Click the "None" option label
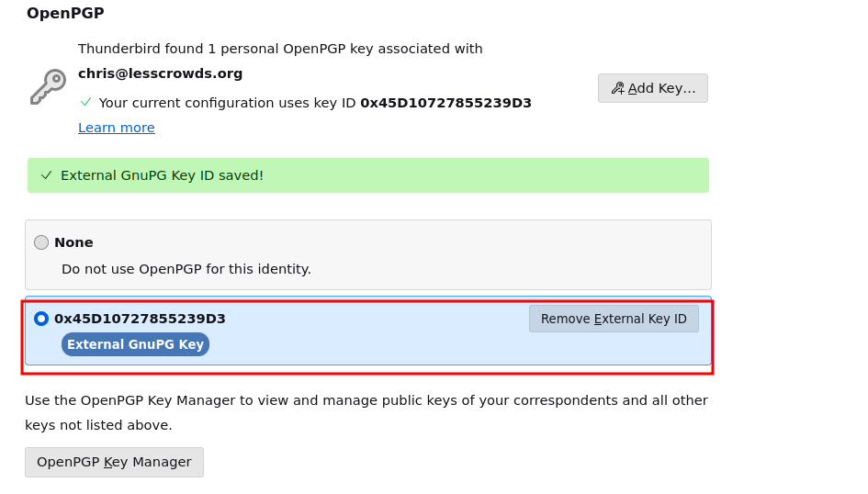 coord(73,242)
